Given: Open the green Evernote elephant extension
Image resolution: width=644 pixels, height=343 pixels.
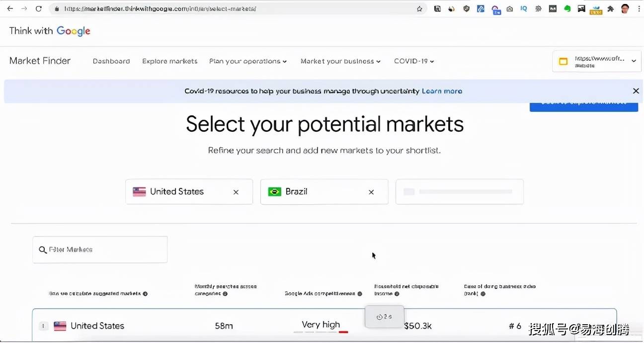Looking at the screenshot, I should (567, 8).
